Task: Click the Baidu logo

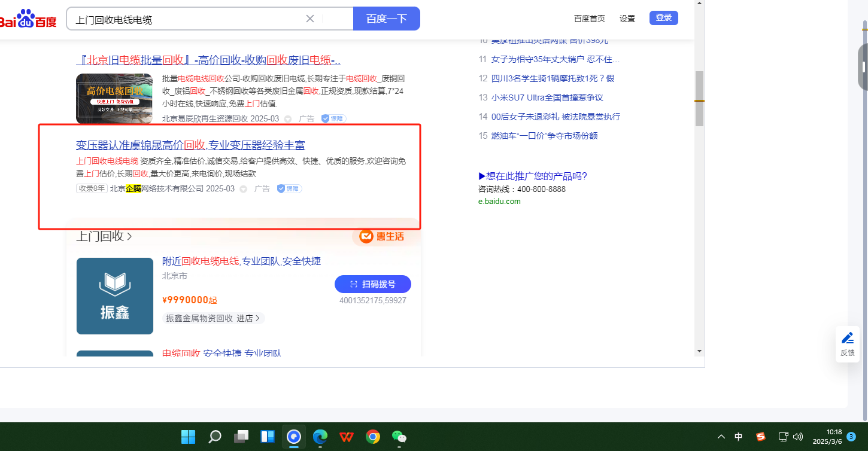Action: click(28, 19)
